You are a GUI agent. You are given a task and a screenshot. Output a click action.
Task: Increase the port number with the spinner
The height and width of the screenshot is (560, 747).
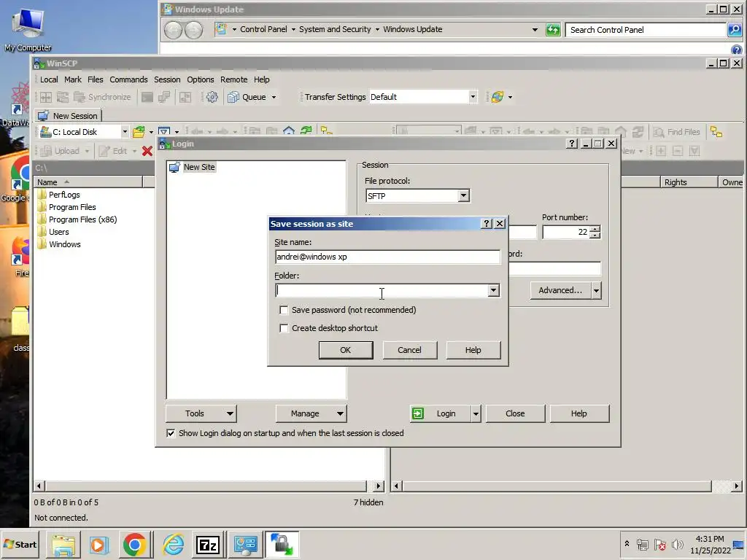pyautogui.click(x=595, y=228)
